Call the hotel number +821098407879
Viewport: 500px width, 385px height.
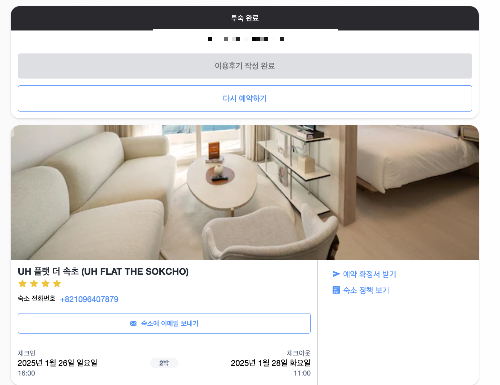click(x=89, y=299)
